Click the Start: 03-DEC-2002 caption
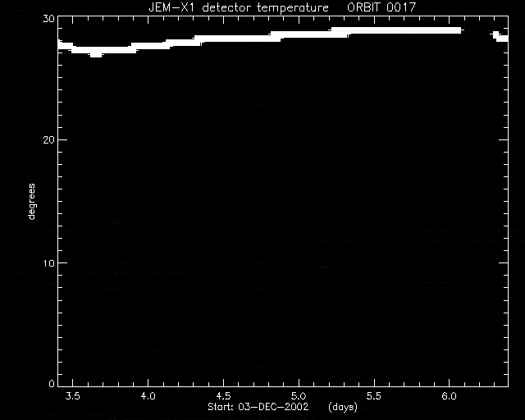The height and width of the screenshot is (420, 525). (258, 407)
